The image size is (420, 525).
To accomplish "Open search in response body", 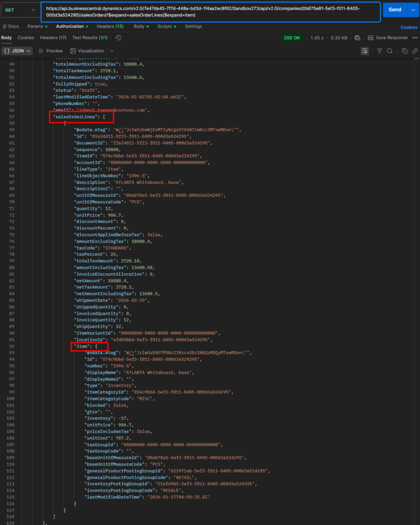I will point(390,51).
